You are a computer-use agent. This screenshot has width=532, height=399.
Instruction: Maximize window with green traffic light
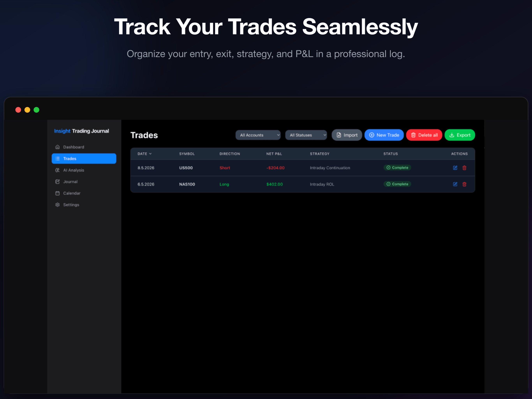pyautogui.click(x=37, y=110)
